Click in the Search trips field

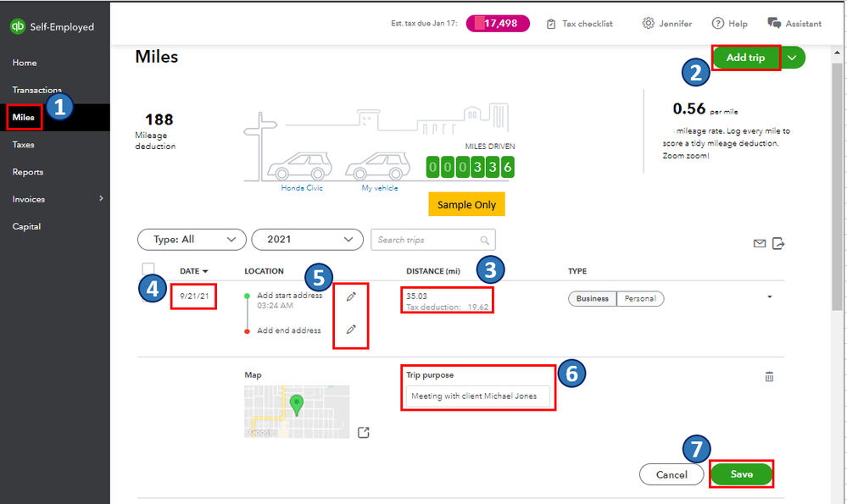tap(432, 240)
